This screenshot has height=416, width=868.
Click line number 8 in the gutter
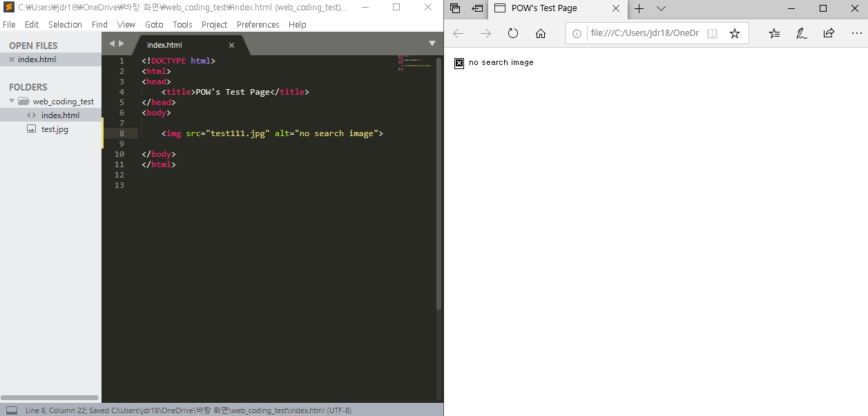122,133
